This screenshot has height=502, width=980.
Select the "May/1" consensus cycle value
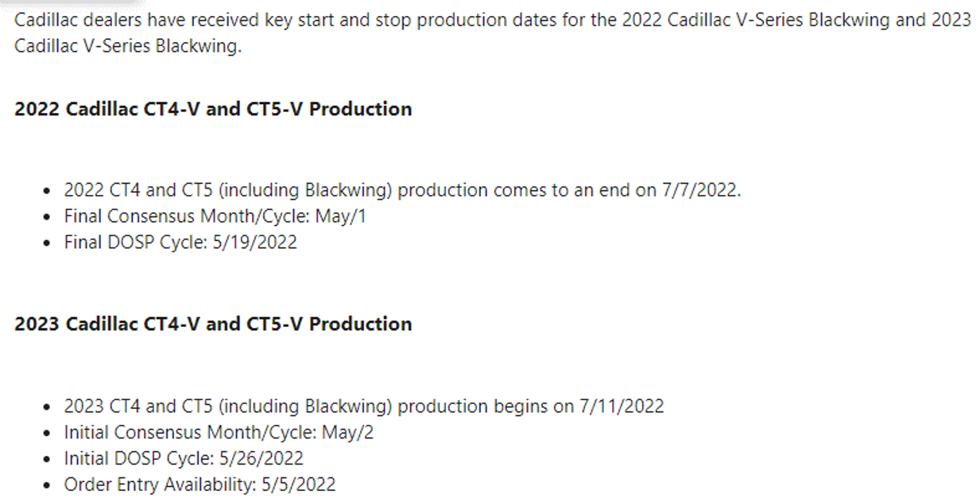point(341,216)
